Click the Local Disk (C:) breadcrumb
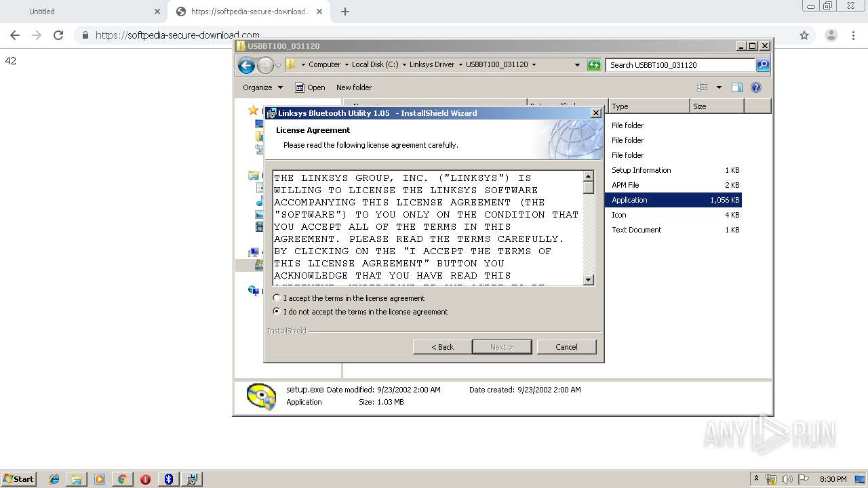Screen dimensions: 868x488 [x=375, y=65]
